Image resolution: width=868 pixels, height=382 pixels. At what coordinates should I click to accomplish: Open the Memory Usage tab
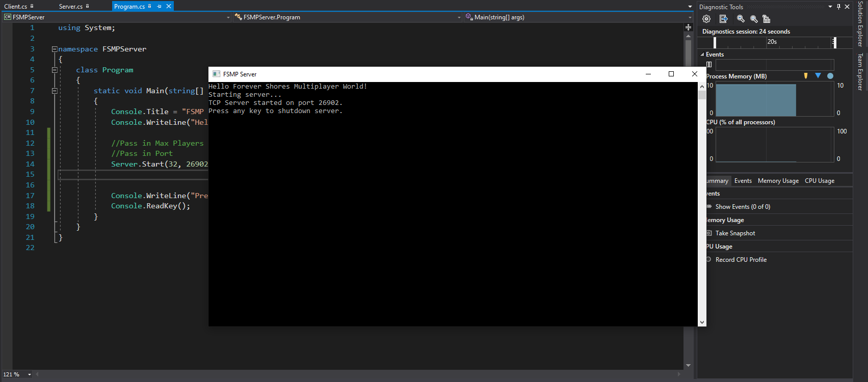[778, 181]
